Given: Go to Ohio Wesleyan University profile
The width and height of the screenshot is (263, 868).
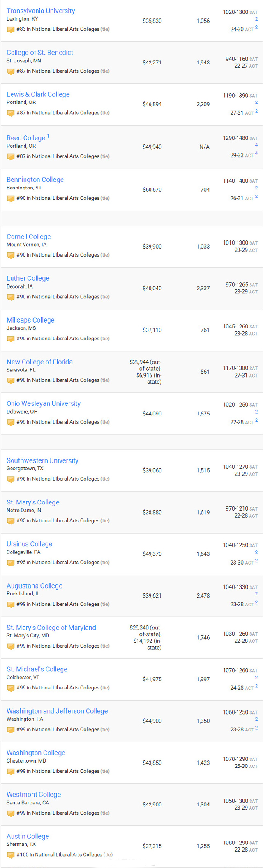Looking at the screenshot, I should click(44, 404).
